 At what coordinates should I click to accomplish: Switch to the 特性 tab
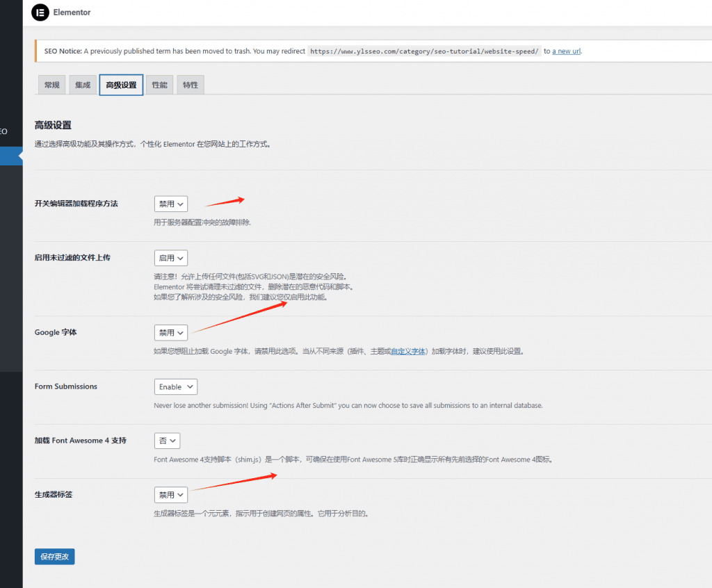191,85
